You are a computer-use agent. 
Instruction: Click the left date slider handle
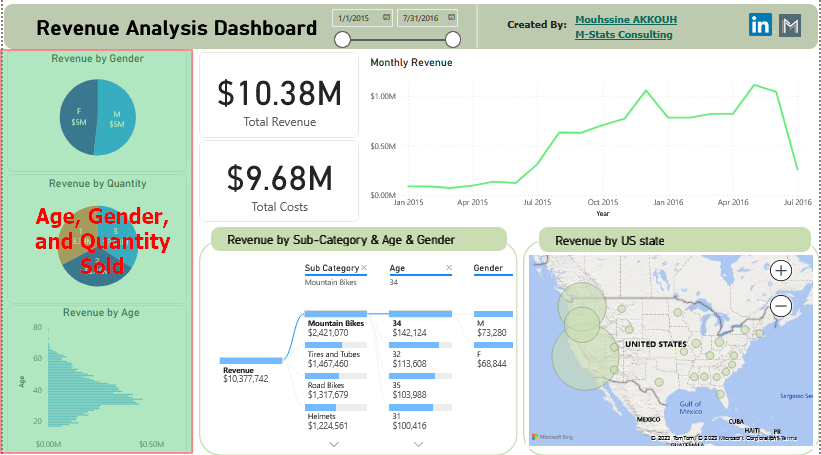click(342, 39)
